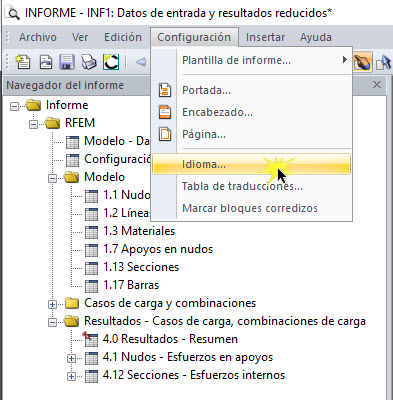
Task: Collapse the RFEM tree node
Action: tap(33, 124)
